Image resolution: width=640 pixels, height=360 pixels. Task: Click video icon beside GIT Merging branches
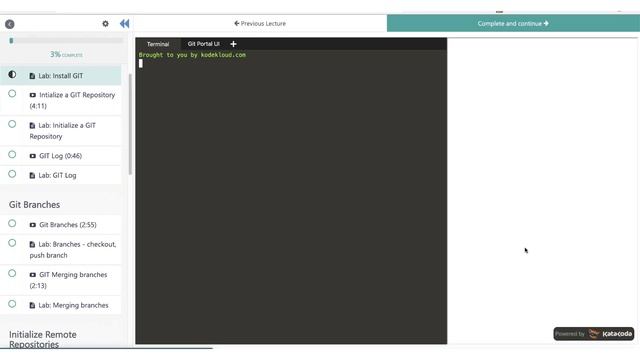click(33, 275)
